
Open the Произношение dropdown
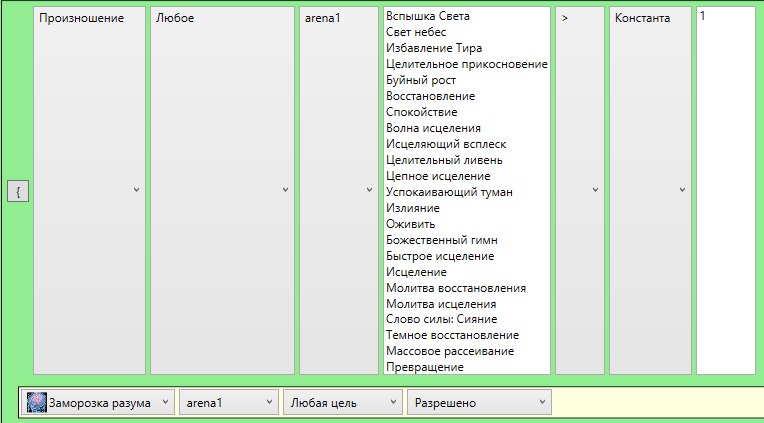pos(89,190)
